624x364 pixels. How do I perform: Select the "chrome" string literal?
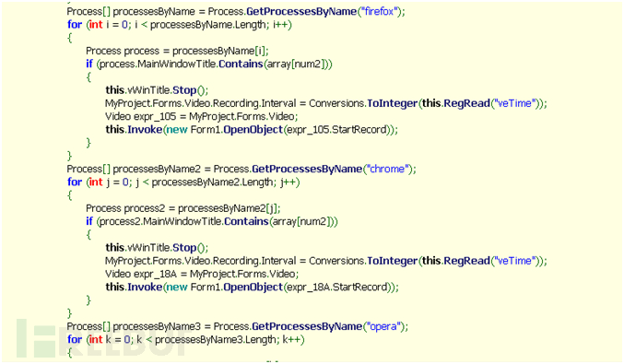[387, 169]
